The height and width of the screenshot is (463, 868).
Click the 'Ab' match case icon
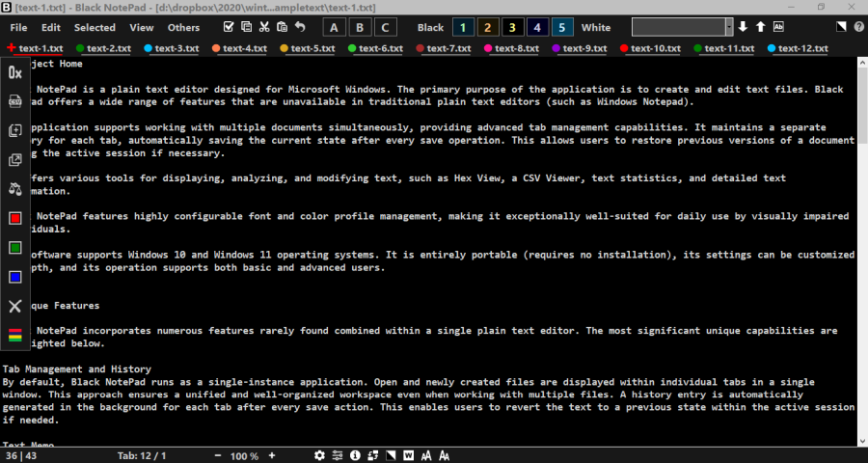click(x=778, y=27)
